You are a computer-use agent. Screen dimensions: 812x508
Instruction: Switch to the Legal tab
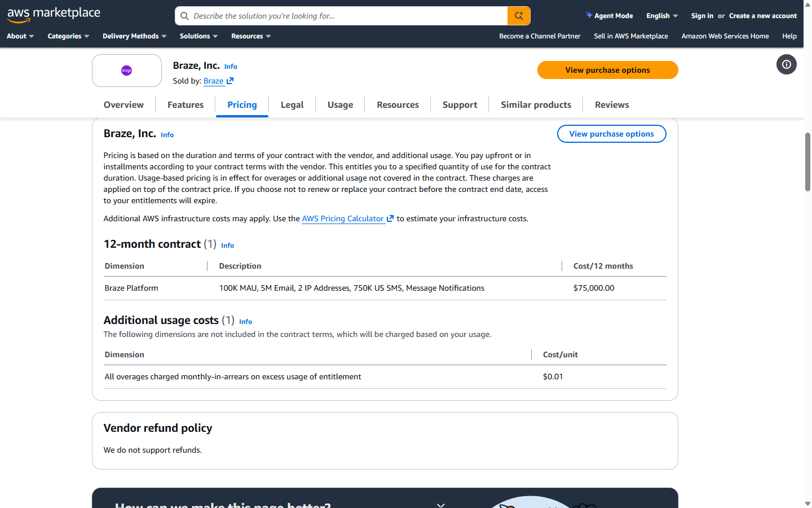pyautogui.click(x=292, y=105)
